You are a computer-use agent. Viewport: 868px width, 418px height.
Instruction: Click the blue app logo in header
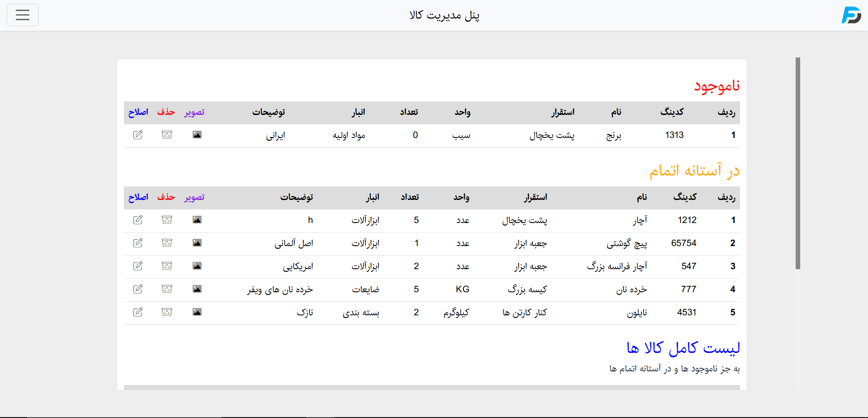coord(851,15)
